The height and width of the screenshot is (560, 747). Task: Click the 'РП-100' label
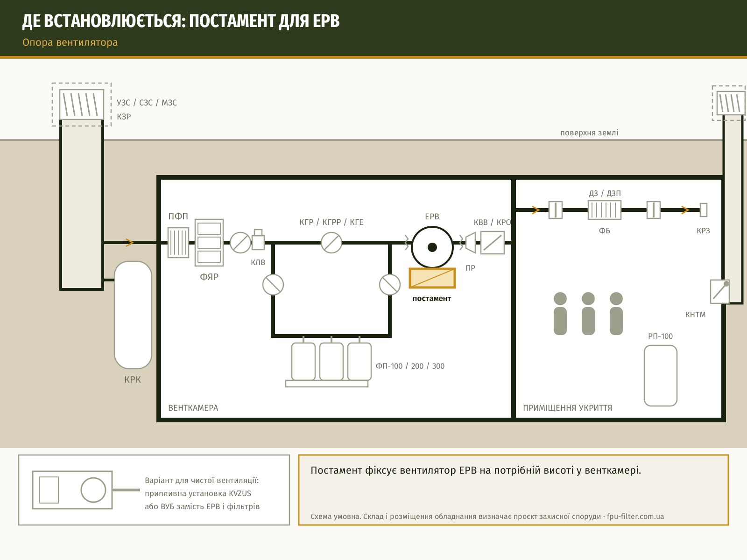point(661,336)
